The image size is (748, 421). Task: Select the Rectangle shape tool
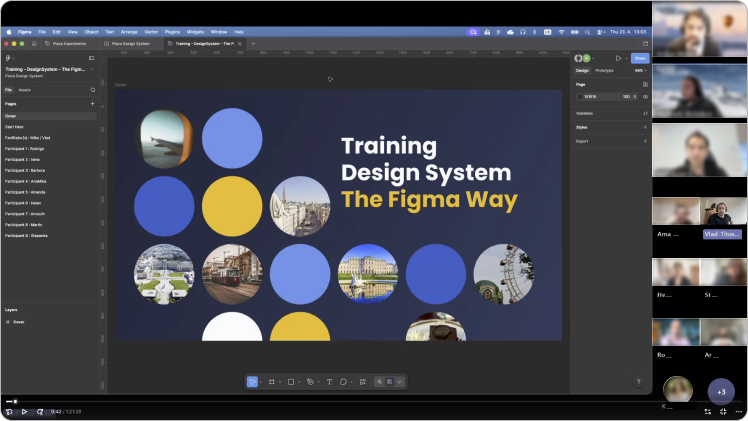pyautogui.click(x=291, y=382)
